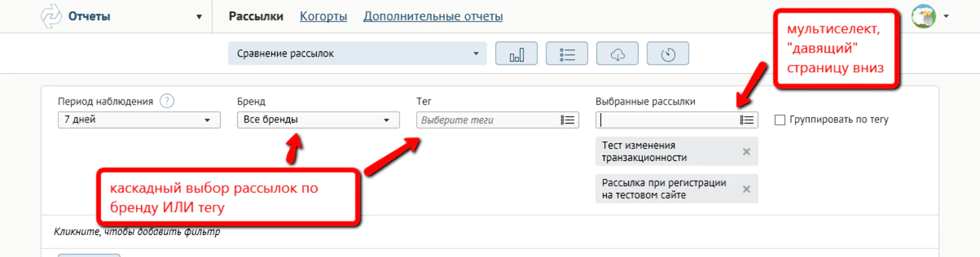The image size is (980, 257).
Task: Open the Отчеты section dropdown arrow
Action: [x=199, y=17]
